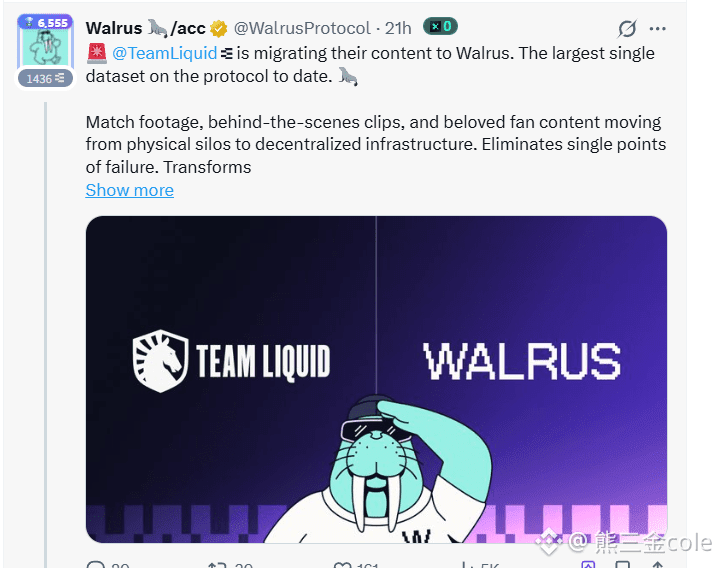The height and width of the screenshot is (568, 720).
Task: Click the reply comment icon
Action: click(96, 564)
